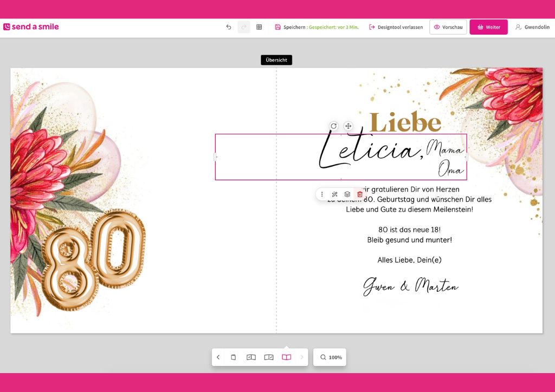The width and height of the screenshot is (555, 392).
Task: Click the move handle on text box
Action: pyautogui.click(x=349, y=126)
